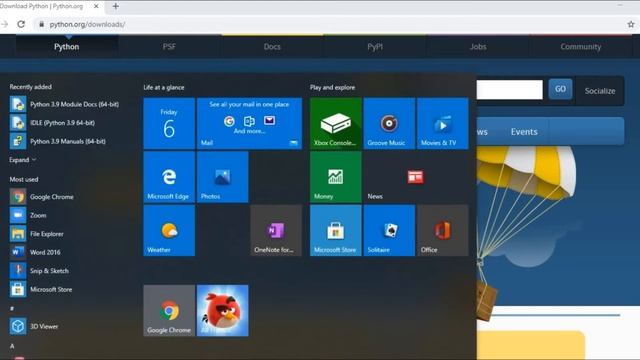Open Groove Music tile
Image resolution: width=640 pixels, height=360 pixels.
tap(389, 123)
